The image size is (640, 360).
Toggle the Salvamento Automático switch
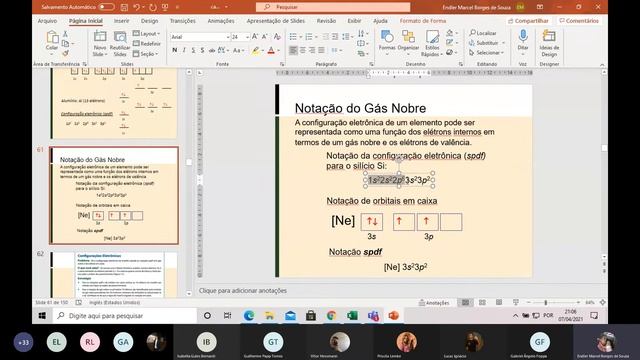point(106,7)
